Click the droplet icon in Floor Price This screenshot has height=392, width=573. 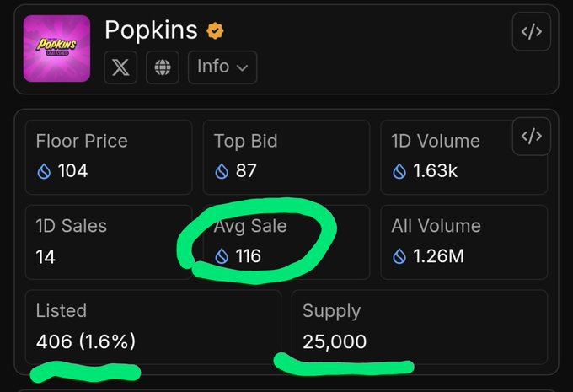(44, 171)
